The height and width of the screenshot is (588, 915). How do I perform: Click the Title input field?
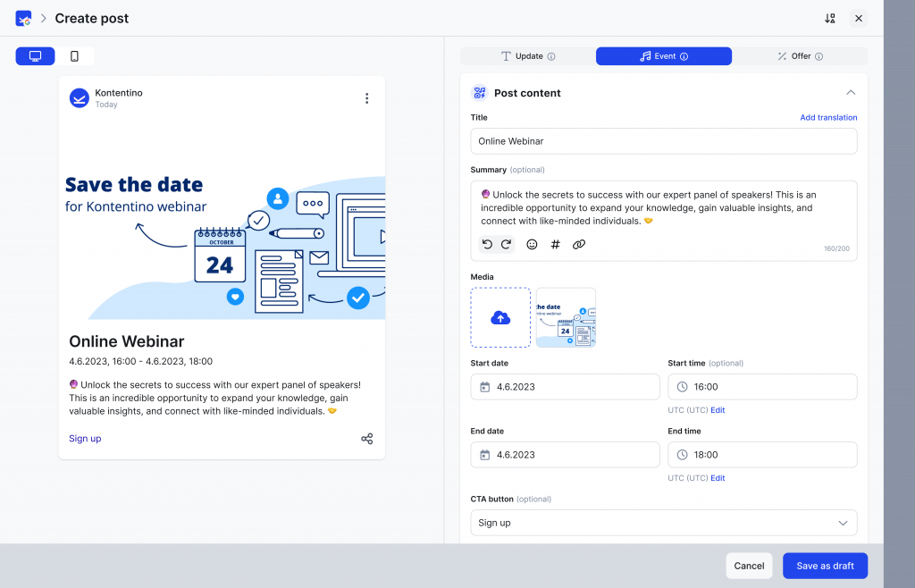pos(663,141)
